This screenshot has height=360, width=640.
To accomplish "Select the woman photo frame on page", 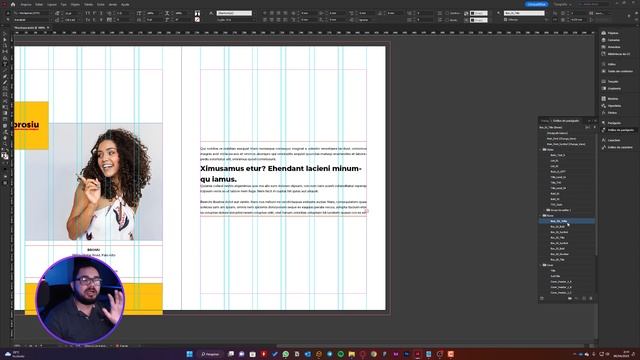I will pyautogui.click(x=93, y=182).
